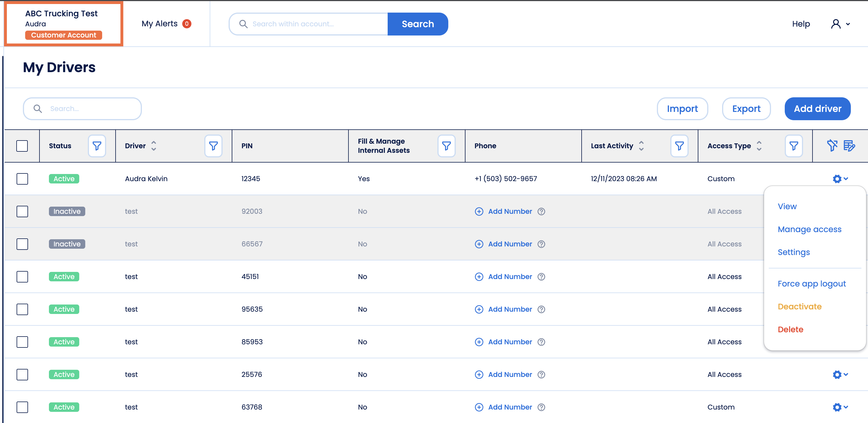Open the Driver column filter
Viewport: 868px width, 423px height.
pyautogui.click(x=213, y=146)
